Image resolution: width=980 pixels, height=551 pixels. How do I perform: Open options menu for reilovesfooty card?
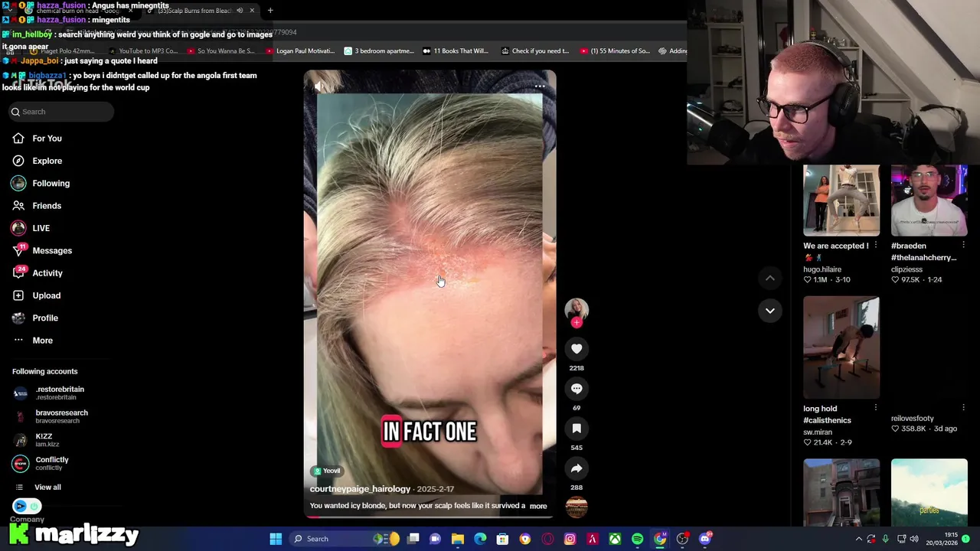coord(963,408)
